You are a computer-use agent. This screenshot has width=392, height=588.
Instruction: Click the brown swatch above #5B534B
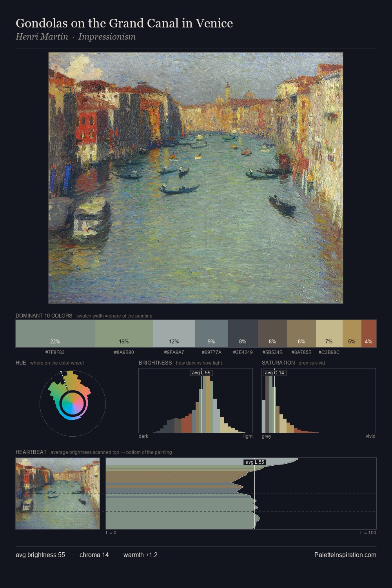(x=272, y=334)
